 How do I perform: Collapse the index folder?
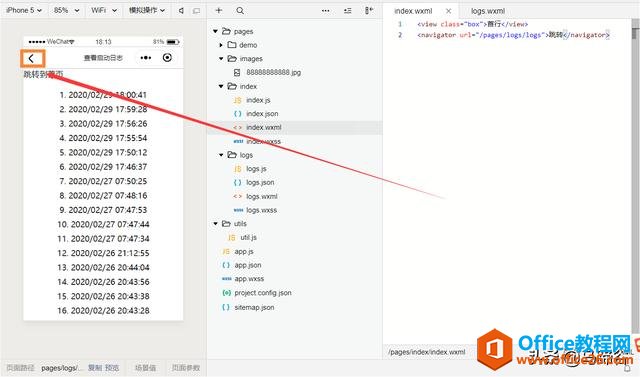[x=221, y=86]
